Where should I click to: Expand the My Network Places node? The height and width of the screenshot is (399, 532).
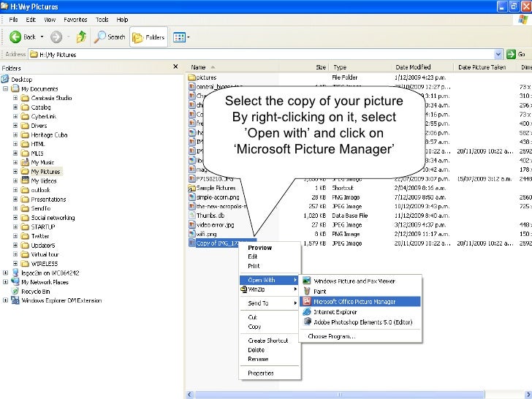point(6,281)
